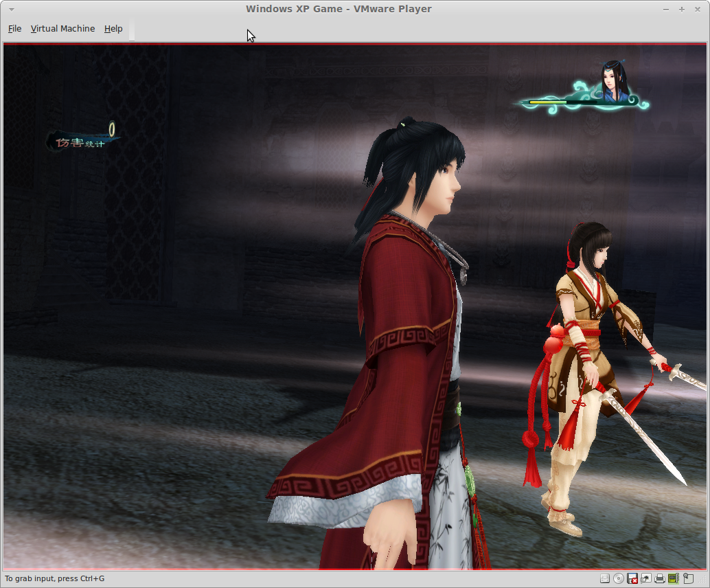The image size is (710, 588).
Task: Click the printer device icon
Action: (x=660, y=578)
